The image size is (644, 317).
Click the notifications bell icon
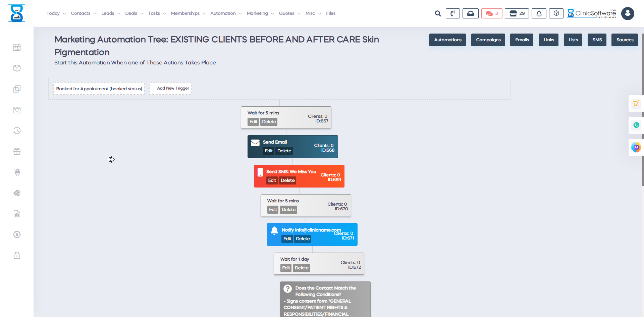539,13
